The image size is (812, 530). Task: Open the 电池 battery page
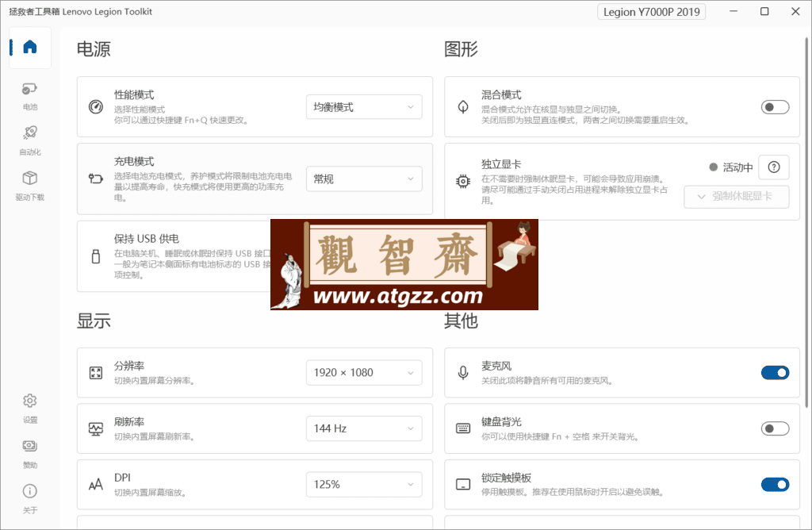pos(30,96)
